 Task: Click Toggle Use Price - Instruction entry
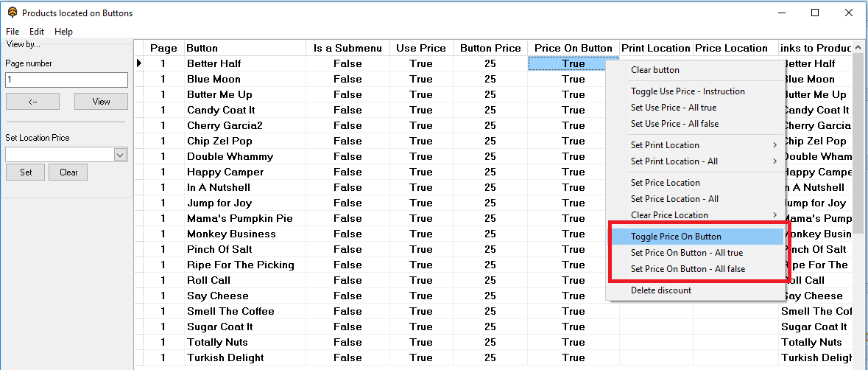(688, 91)
